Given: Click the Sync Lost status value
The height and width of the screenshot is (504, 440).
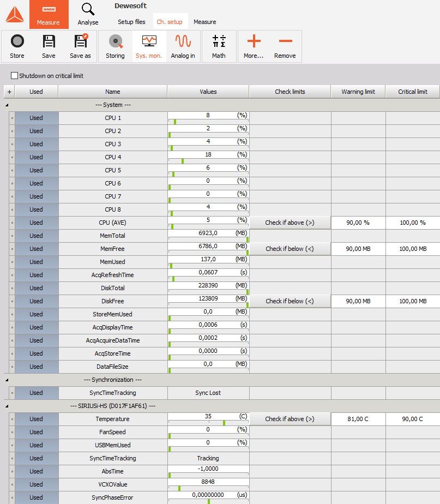Looking at the screenshot, I should pyautogui.click(x=208, y=393).
